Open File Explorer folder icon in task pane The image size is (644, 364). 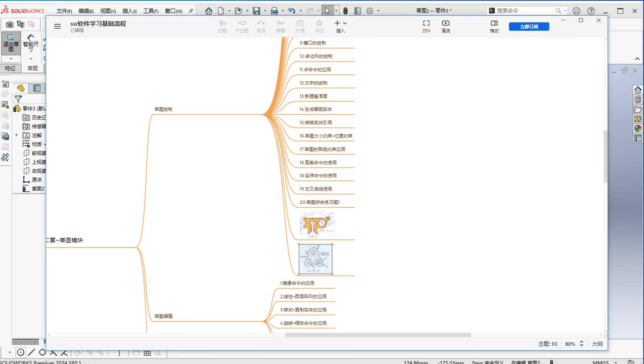click(638, 109)
